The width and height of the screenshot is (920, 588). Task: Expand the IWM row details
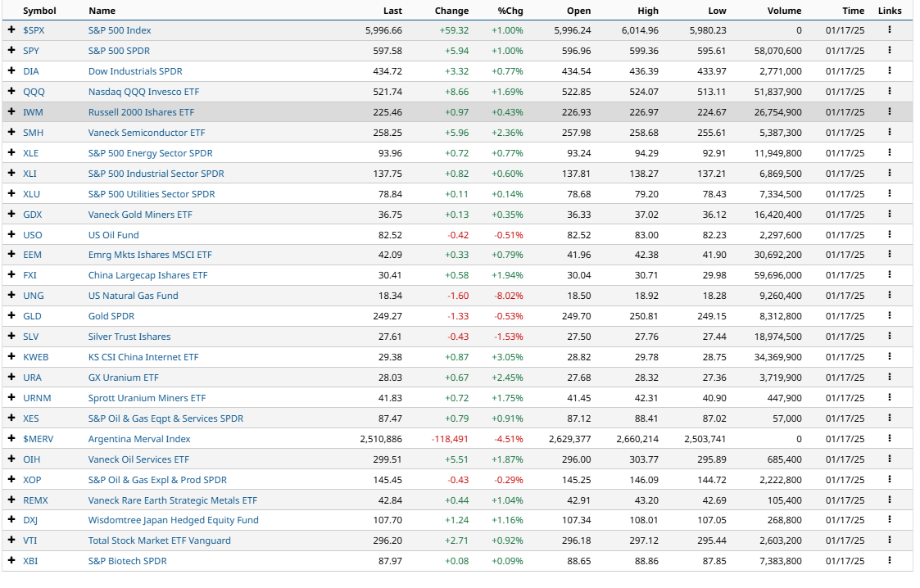pyautogui.click(x=11, y=112)
